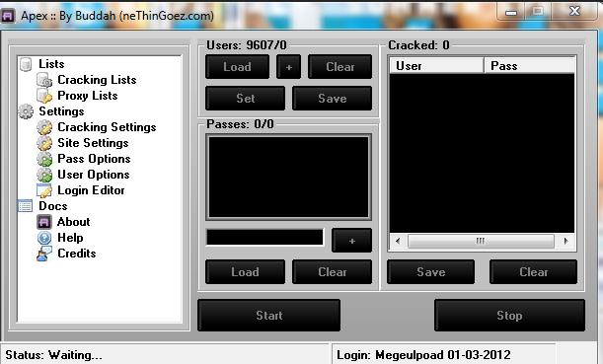Screen dimensions: 603x364
Task: Click the Status: Waiting... status text
Action: coord(54,355)
